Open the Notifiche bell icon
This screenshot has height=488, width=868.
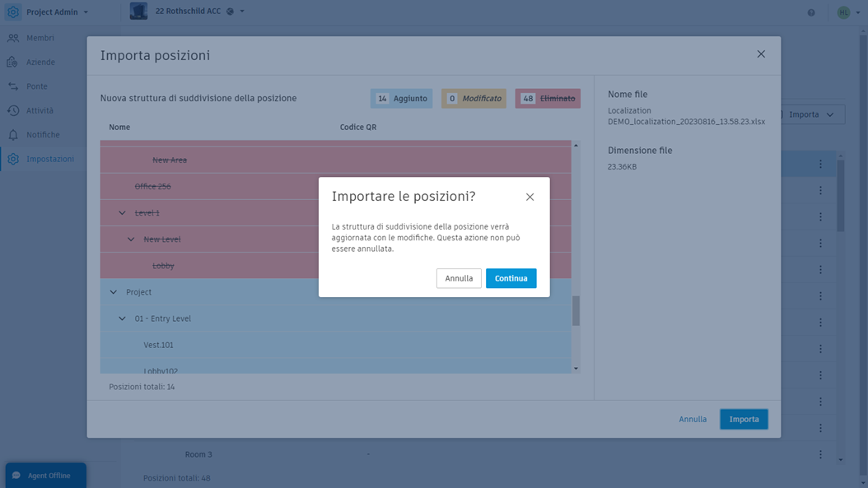tap(12, 134)
